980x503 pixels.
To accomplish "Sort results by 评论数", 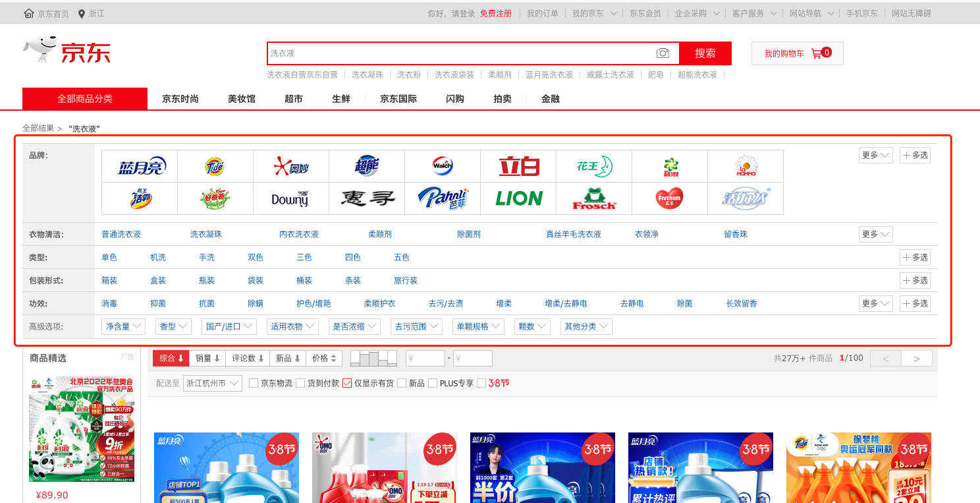I will coord(249,358).
